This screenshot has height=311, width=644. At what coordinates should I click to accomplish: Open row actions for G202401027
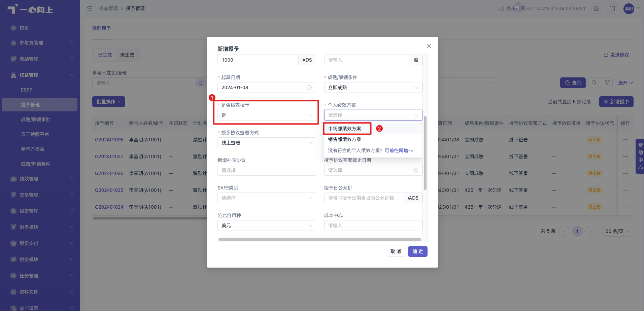click(x=626, y=157)
